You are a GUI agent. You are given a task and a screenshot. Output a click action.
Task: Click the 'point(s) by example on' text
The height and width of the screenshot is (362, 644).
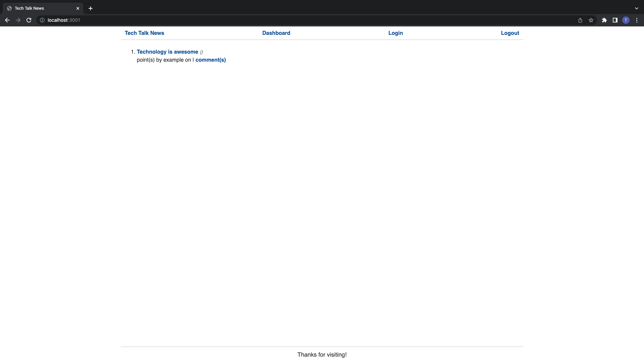pos(164,60)
